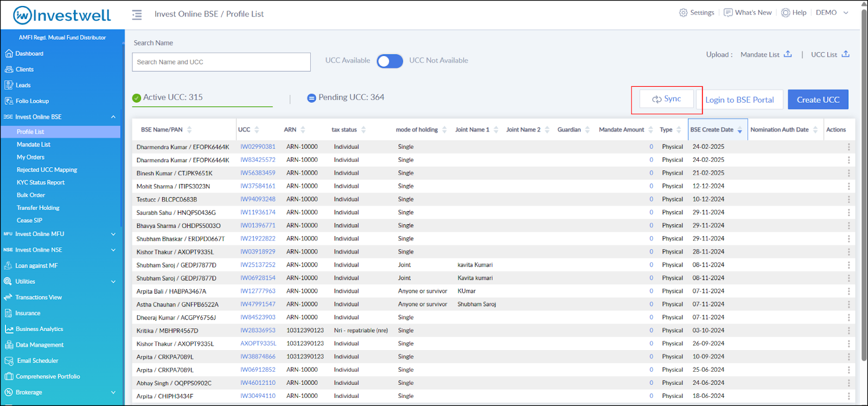Sort by BSE Name/PAN column arrows
The height and width of the screenshot is (406, 868).
tap(189, 130)
